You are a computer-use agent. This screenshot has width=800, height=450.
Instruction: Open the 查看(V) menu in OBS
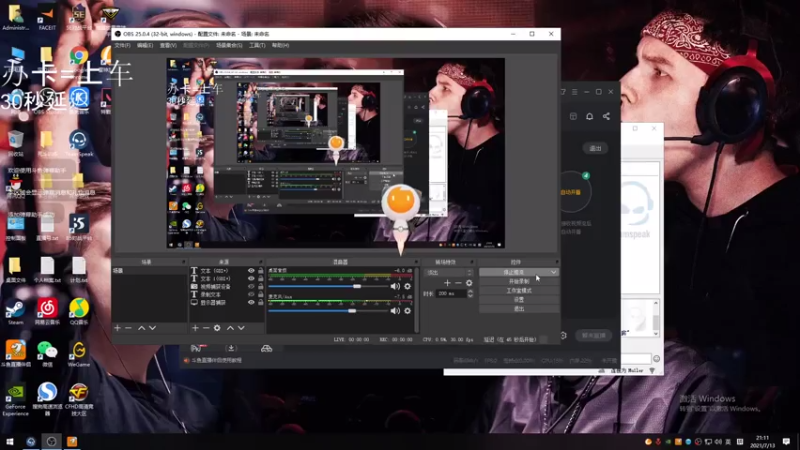[x=168, y=45]
